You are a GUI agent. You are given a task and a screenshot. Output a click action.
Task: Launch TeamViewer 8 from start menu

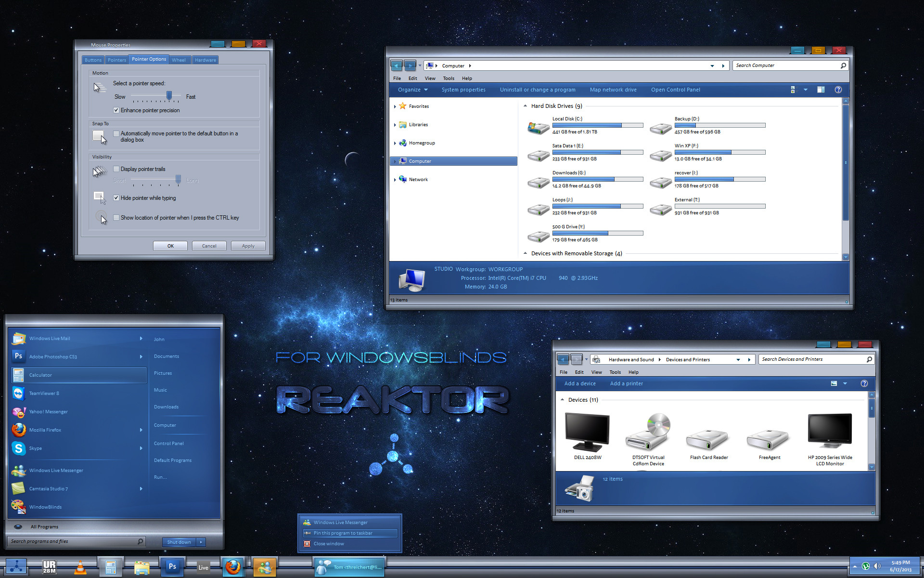(x=78, y=394)
